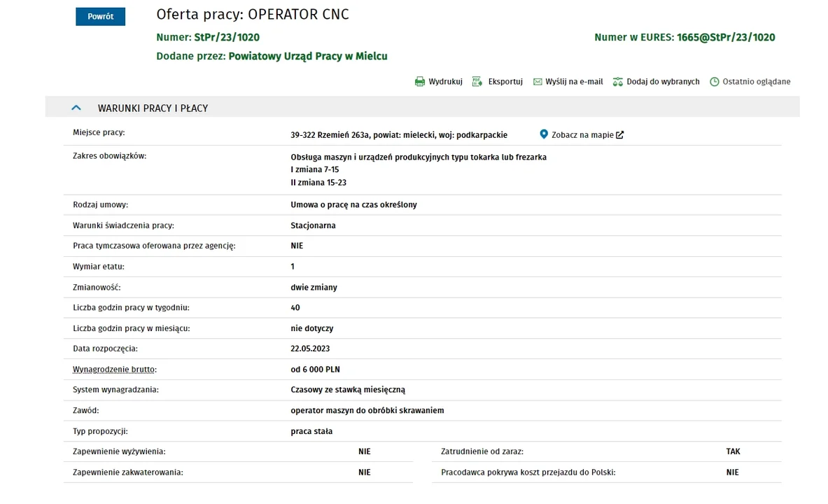The width and height of the screenshot is (828, 504).
Task: Click the printer icon for Wydrukuj
Action: tap(420, 82)
